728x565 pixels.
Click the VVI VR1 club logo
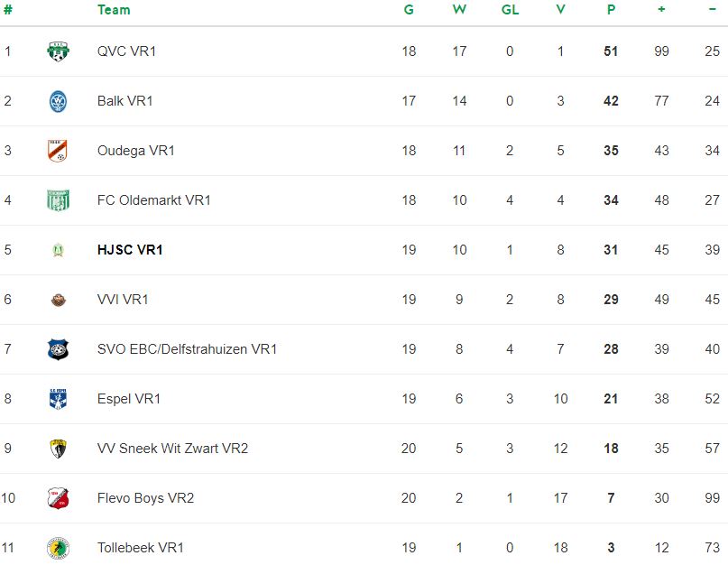58,301
